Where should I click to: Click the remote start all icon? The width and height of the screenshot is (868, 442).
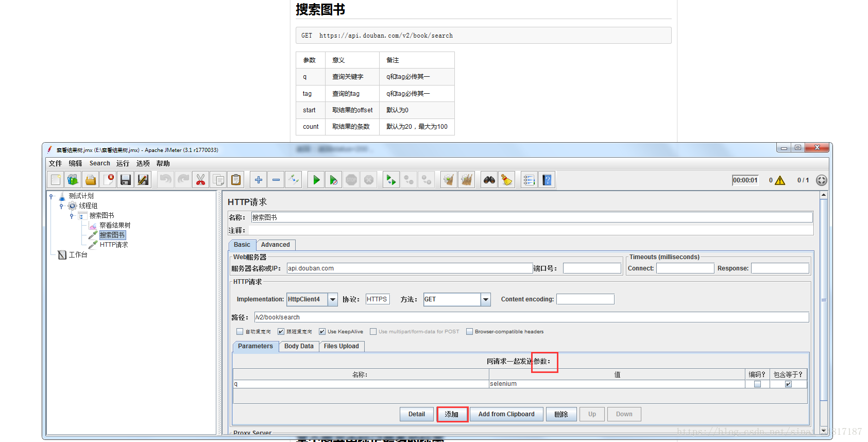(392, 180)
